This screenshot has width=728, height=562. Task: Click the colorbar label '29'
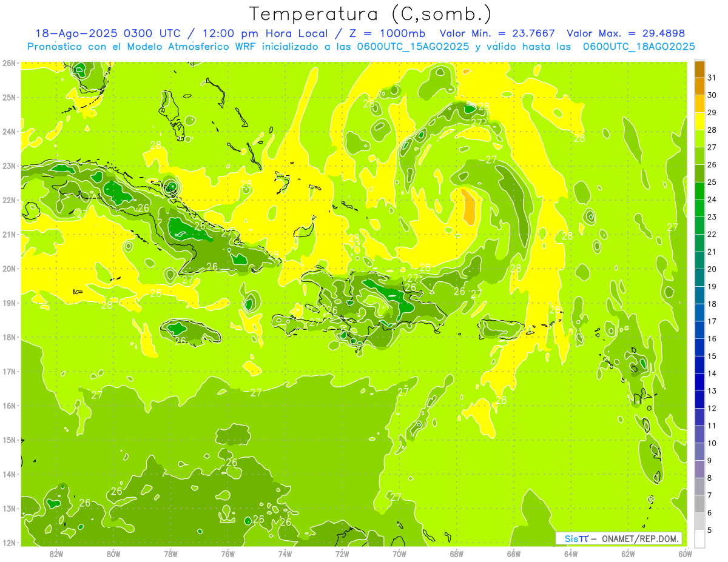[x=712, y=113]
